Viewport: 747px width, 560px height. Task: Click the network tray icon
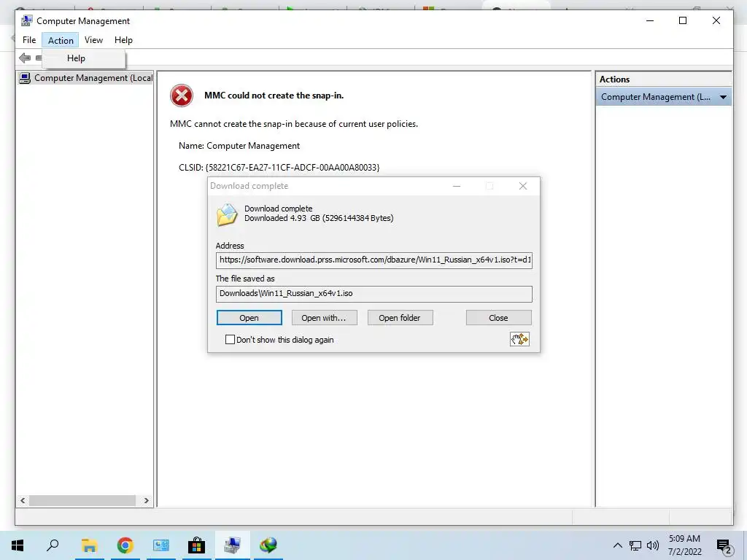635,545
